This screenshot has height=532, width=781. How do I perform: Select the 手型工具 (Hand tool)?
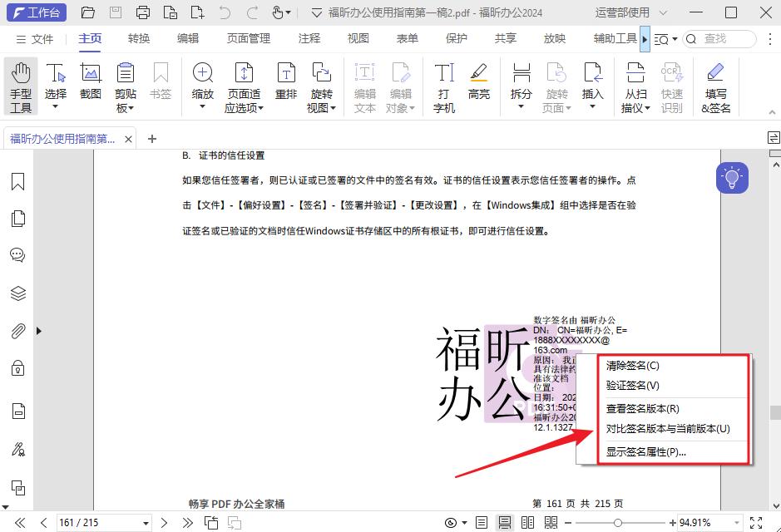[x=21, y=86]
